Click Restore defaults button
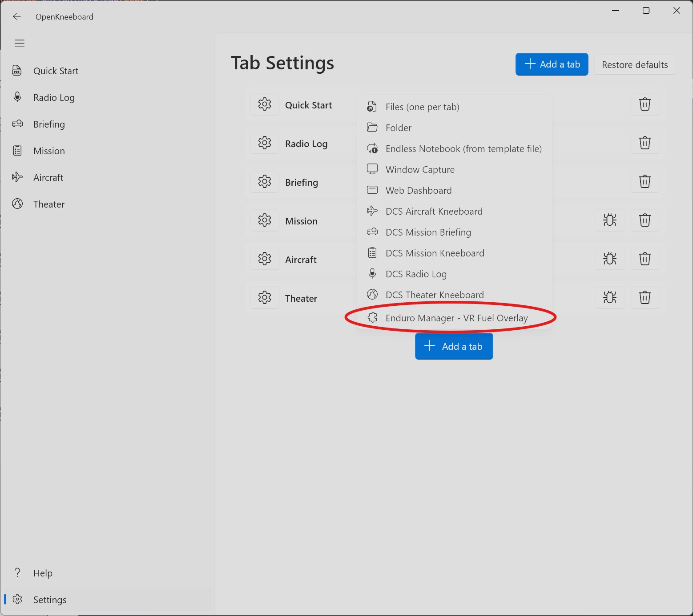This screenshot has height=616, width=693. (635, 64)
